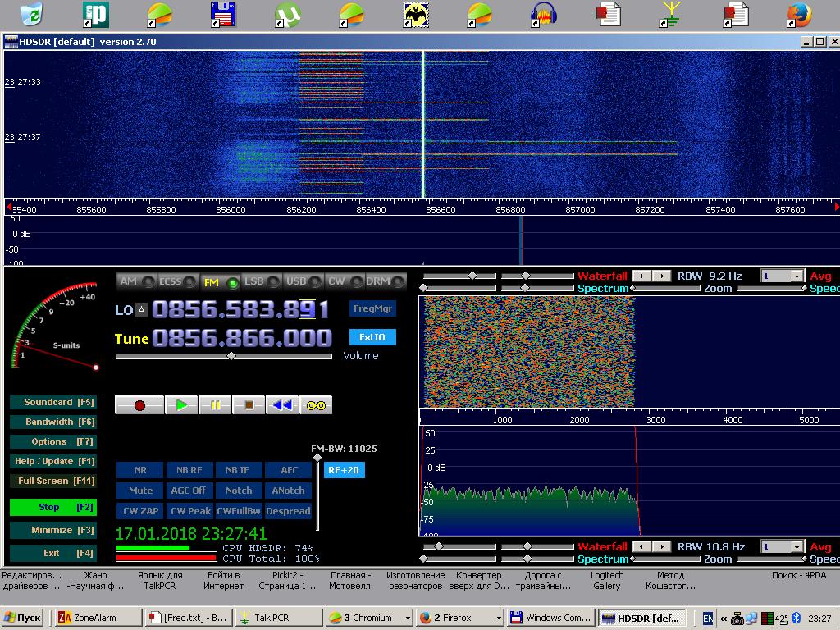Click the green Play button
The width and height of the screenshot is (840, 630).
(181, 405)
